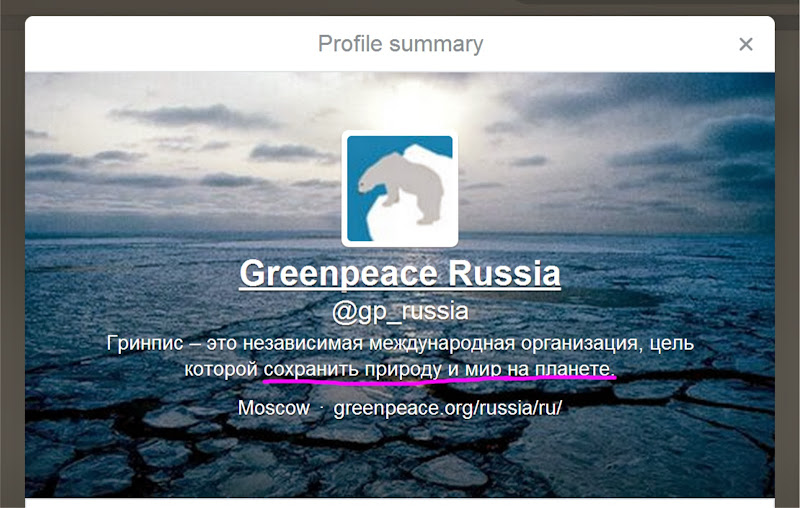The width and height of the screenshot is (800, 508).
Task: Click the Profile summary header title
Action: [401, 44]
